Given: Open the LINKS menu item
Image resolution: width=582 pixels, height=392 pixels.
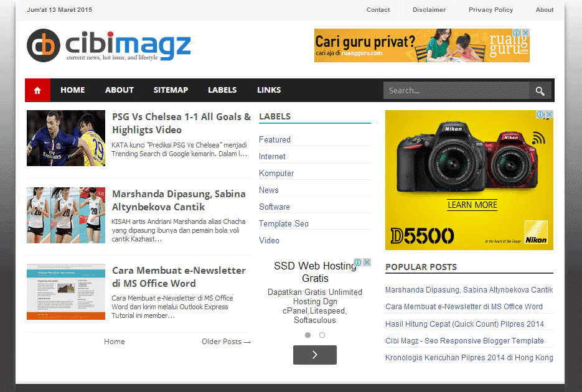Looking at the screenshot, I should click(269, 90).
